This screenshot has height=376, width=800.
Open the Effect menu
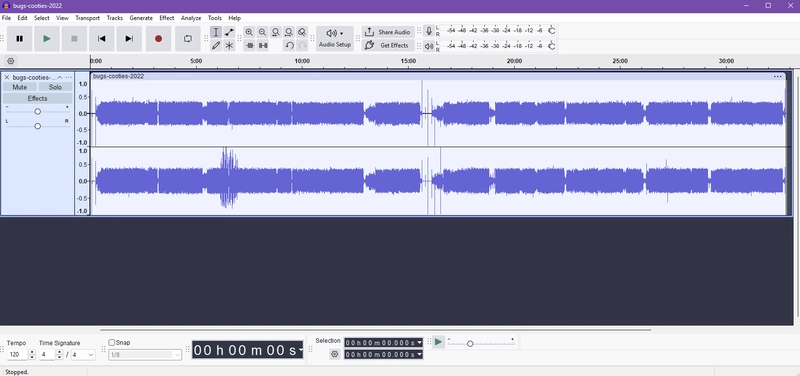(167, 18)
